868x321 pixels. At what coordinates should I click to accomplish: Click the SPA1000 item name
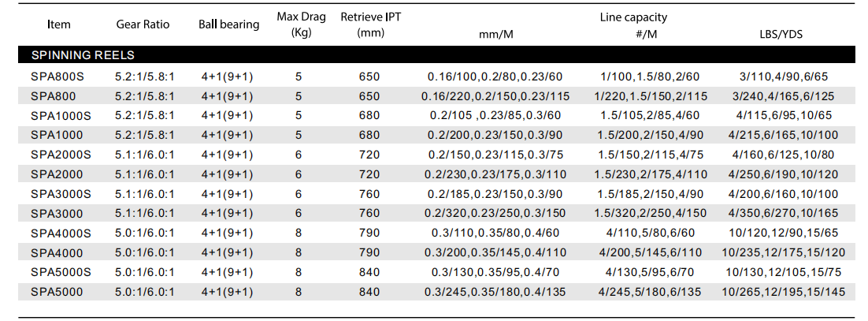(56, 135)
